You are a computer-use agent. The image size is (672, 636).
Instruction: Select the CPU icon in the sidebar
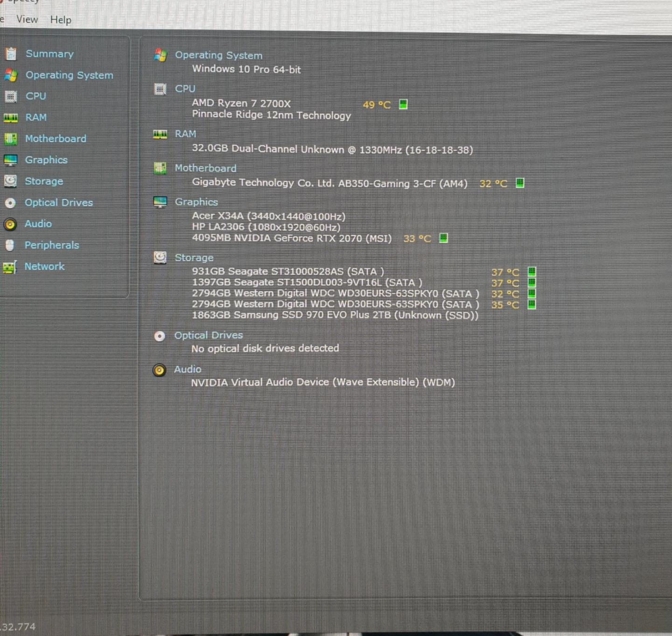[11, 96]
